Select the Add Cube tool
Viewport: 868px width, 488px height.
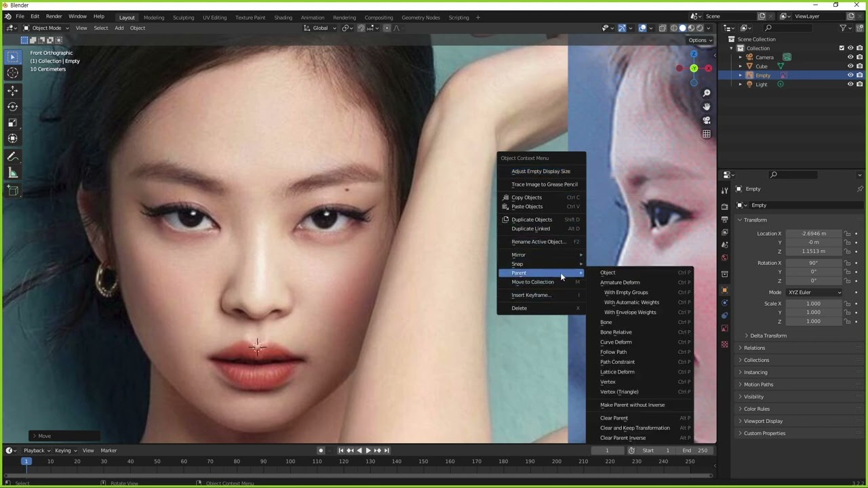12,190
